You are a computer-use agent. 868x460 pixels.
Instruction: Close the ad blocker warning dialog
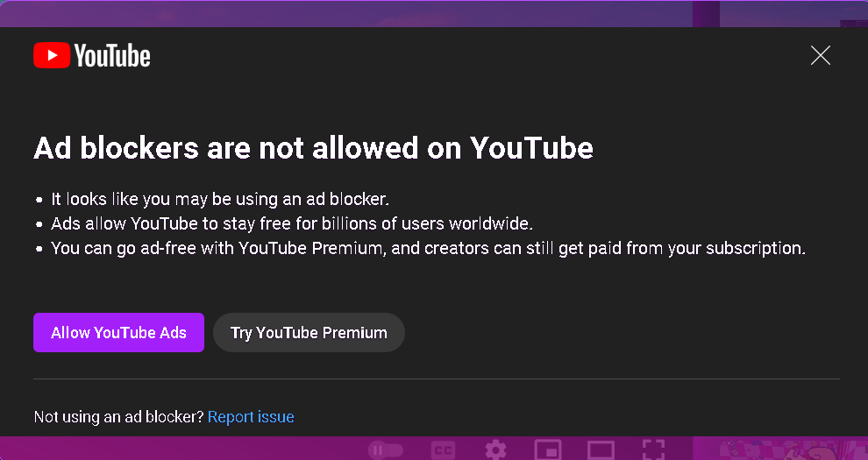click(x=820, y=55)
